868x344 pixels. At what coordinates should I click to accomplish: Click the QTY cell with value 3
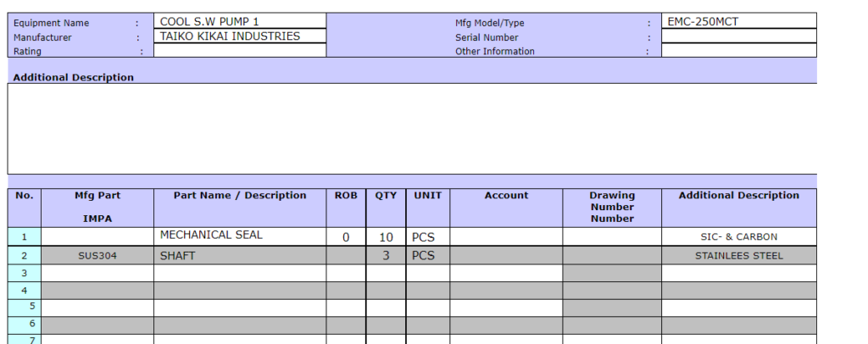tap(386, 255)
